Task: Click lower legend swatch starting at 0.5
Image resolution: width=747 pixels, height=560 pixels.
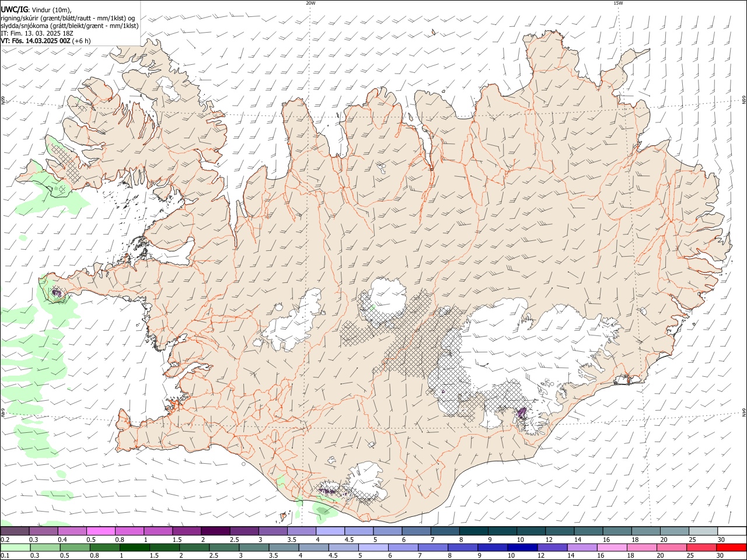Action: pyautogui.click(x=75, y=547)
